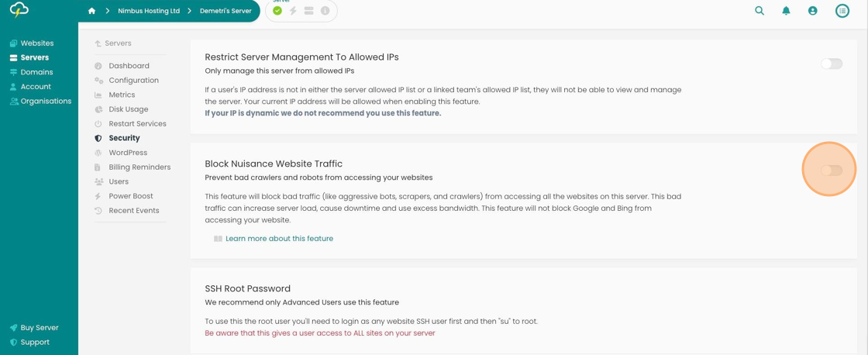Click the Organisations people icon
Viewport: 868px width, 355px height.
(x=14, y=101)
